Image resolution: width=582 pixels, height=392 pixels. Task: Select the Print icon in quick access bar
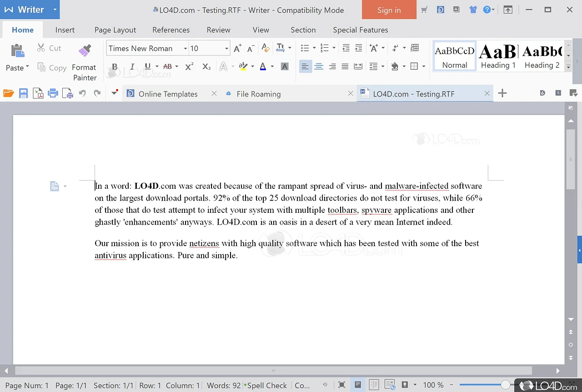(53, 93)
